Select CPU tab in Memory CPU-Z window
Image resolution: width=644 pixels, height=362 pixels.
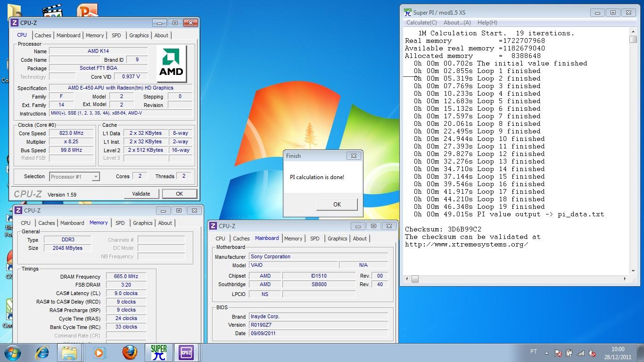click(25, 223)
